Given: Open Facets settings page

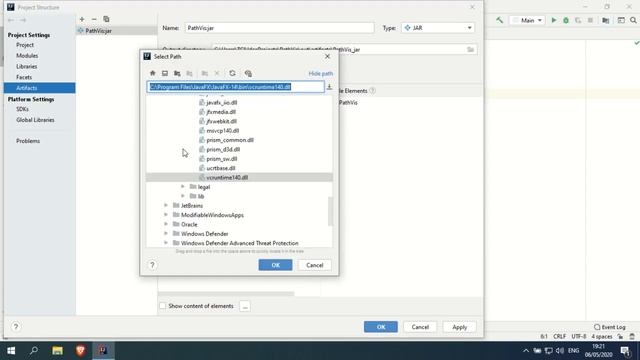Looking at the screenshot, I should click(24, 77).
